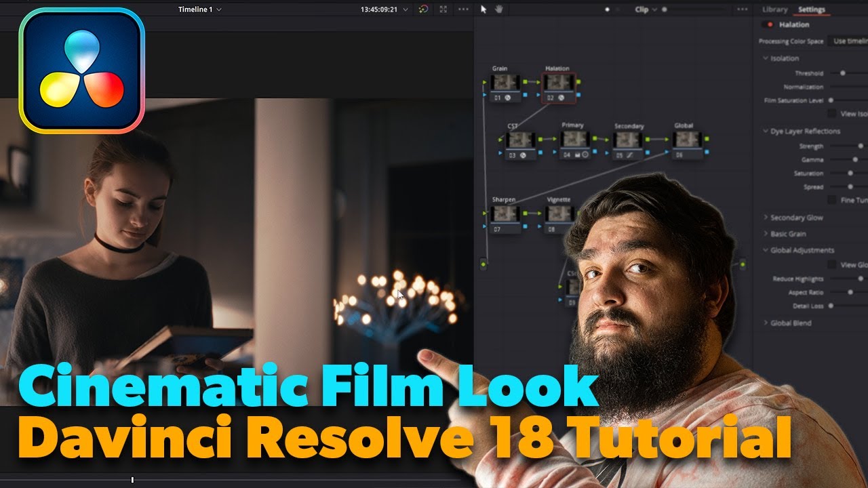Image resolution: width=868 pixels, height=488 pixels.
Task: Click the green RGB output of CST node
Action: pos(540,139)
